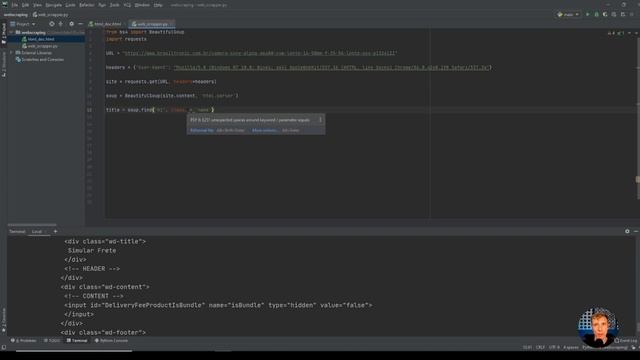
Task: Switch to the web_scrapper.py editor tab
Action: click(152, 24)
